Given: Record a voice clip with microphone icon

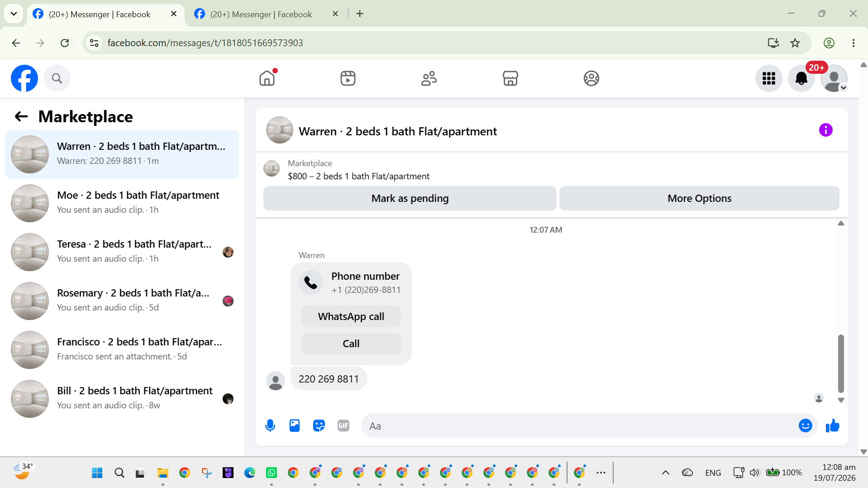Looking at the screenshot, I should tap(270, 426).
